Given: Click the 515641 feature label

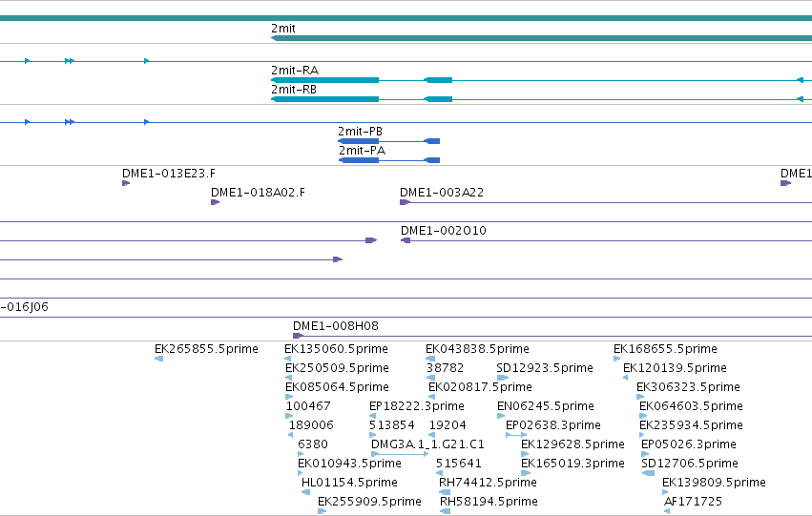Looking at the screenshot, I should [x=459, y=464].
